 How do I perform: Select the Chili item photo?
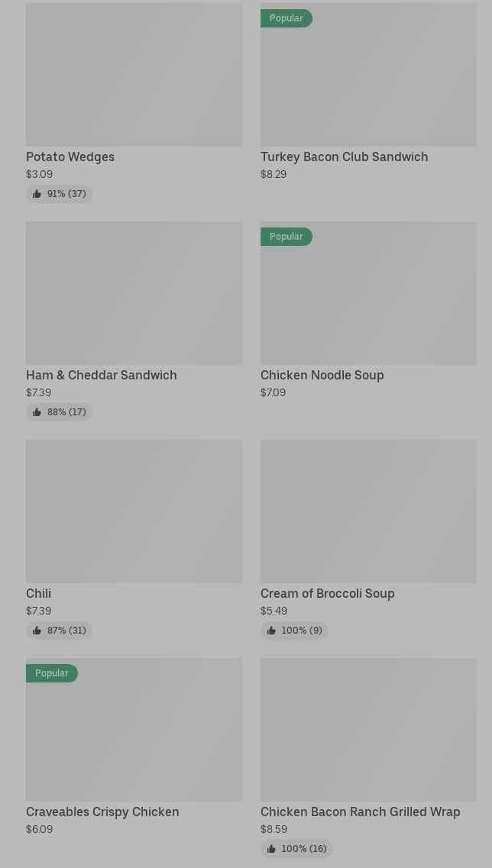point(134,511)
